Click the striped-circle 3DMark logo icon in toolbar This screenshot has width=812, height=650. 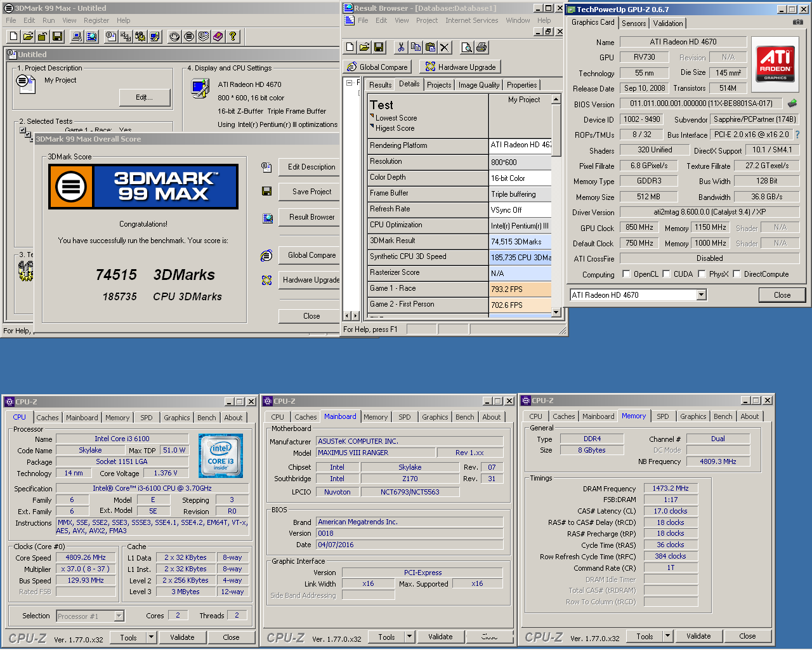(189, 37)
